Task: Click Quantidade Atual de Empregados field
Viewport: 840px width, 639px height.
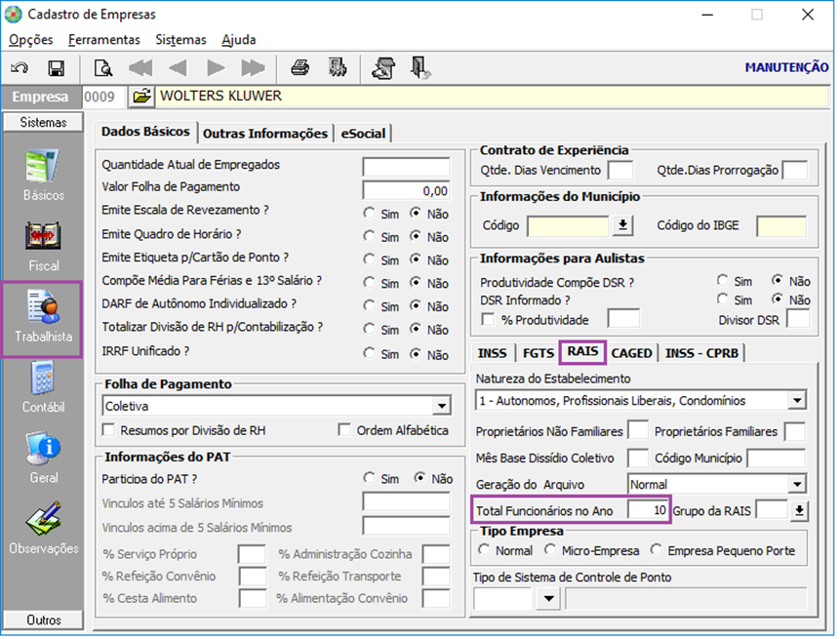Action: coord(406,167)
